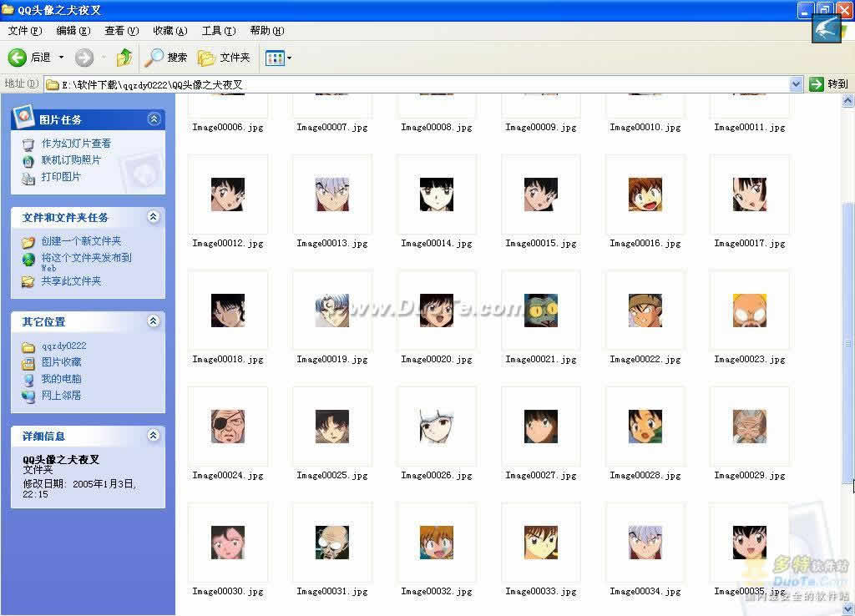Select thumbnail Image00024.jpg
The height and width of the screenshot is (616, 855).
[x=228, y=427]
